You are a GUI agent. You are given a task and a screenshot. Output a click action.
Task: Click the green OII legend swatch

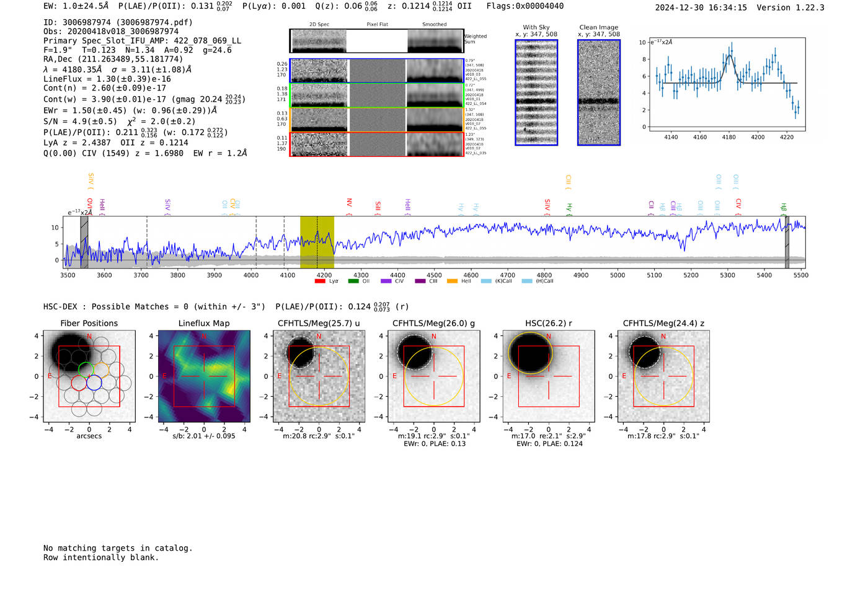tap(353, 281)
